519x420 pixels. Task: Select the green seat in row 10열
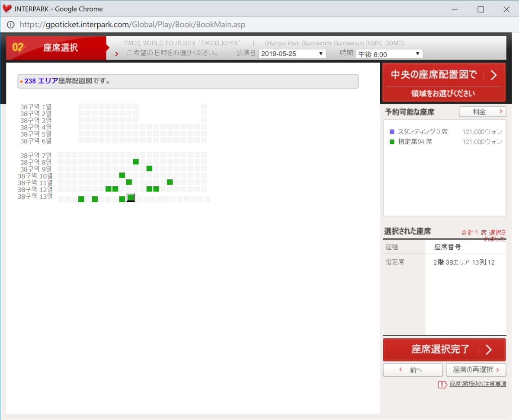pos(122,175)
